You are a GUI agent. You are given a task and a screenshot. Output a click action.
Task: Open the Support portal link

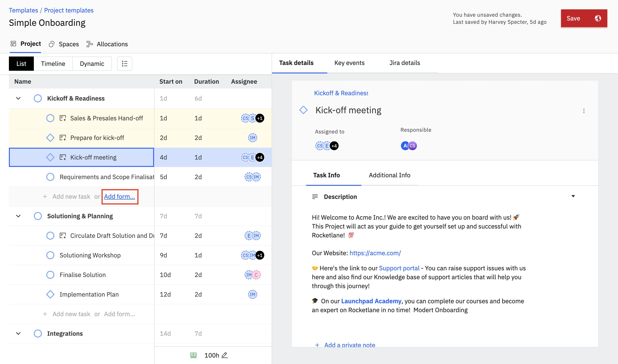[x=399, y=268]
